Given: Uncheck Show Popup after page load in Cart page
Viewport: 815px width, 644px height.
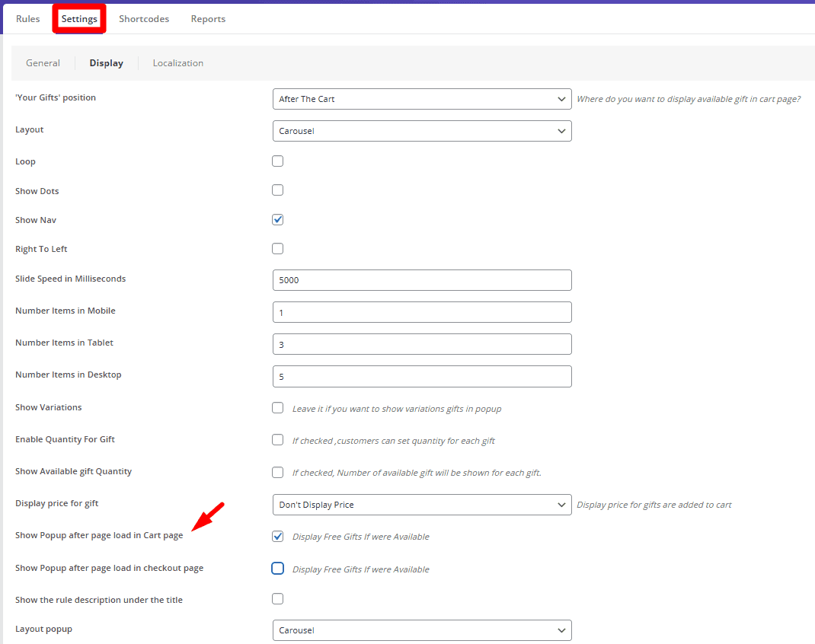Looking at the screenshot, I should pyautogui.click(x=277, y=536).
